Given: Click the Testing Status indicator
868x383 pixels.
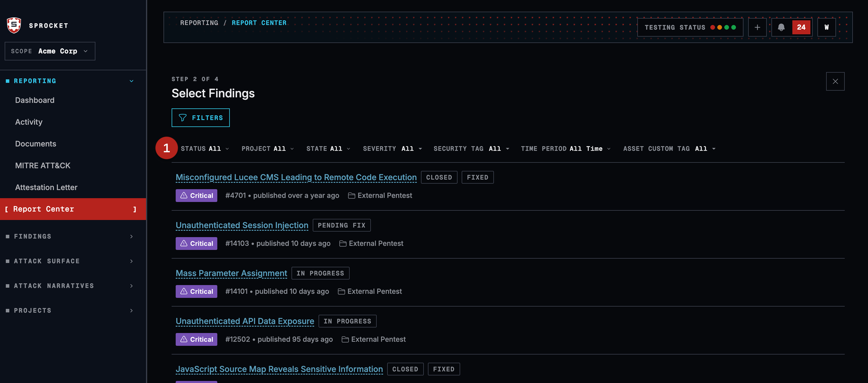Looking at the screenshot, I should click(x=690, y=27).
